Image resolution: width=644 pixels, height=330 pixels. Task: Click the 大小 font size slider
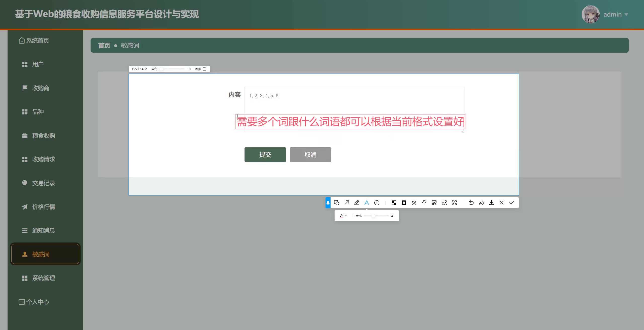[x=373, y=216]
